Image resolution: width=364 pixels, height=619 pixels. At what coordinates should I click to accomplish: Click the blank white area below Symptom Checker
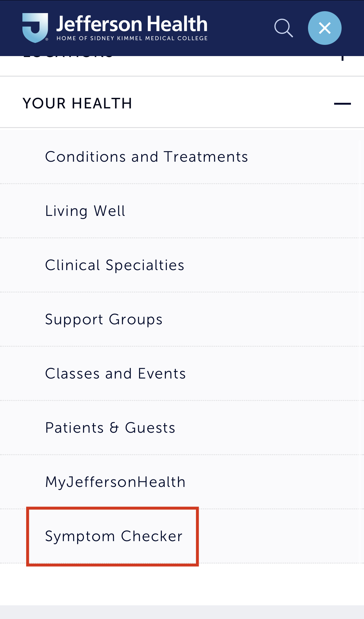(x=182, y=584)
